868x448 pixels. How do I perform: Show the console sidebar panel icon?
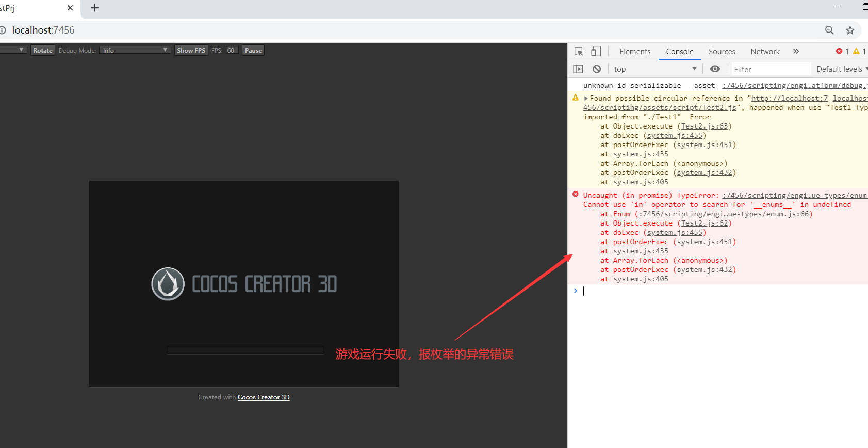(578, 69)
